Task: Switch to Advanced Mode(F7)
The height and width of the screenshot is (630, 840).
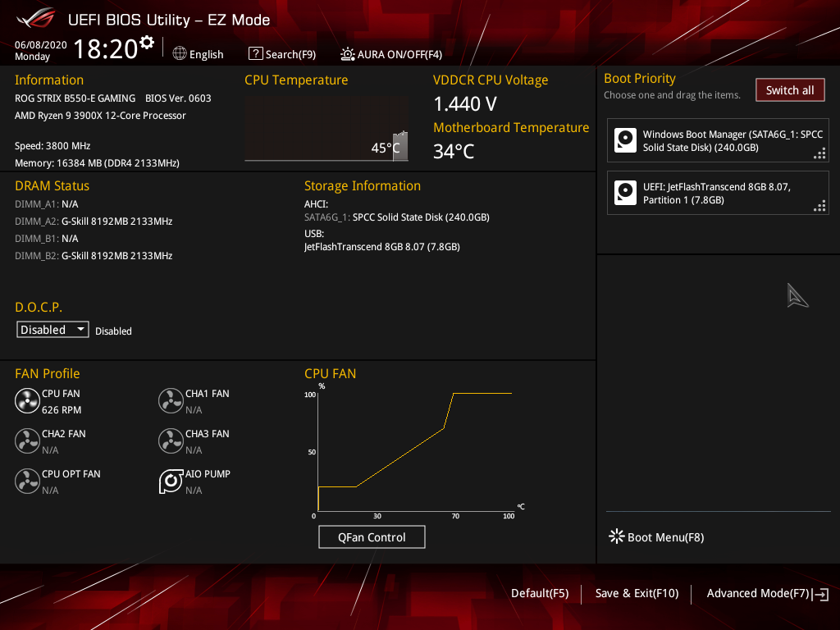Action: (757, 594)
